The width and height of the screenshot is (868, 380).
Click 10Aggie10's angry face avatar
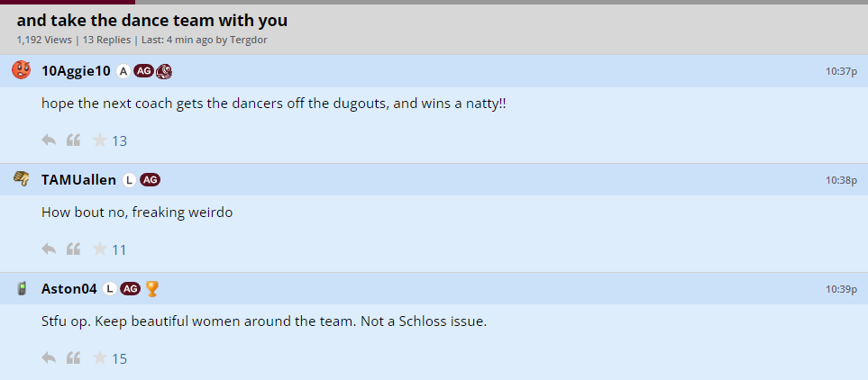[21, 70]
